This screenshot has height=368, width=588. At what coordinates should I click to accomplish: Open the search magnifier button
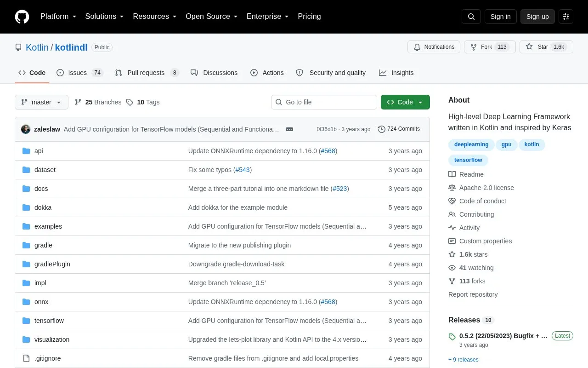[x=471, y=17]
